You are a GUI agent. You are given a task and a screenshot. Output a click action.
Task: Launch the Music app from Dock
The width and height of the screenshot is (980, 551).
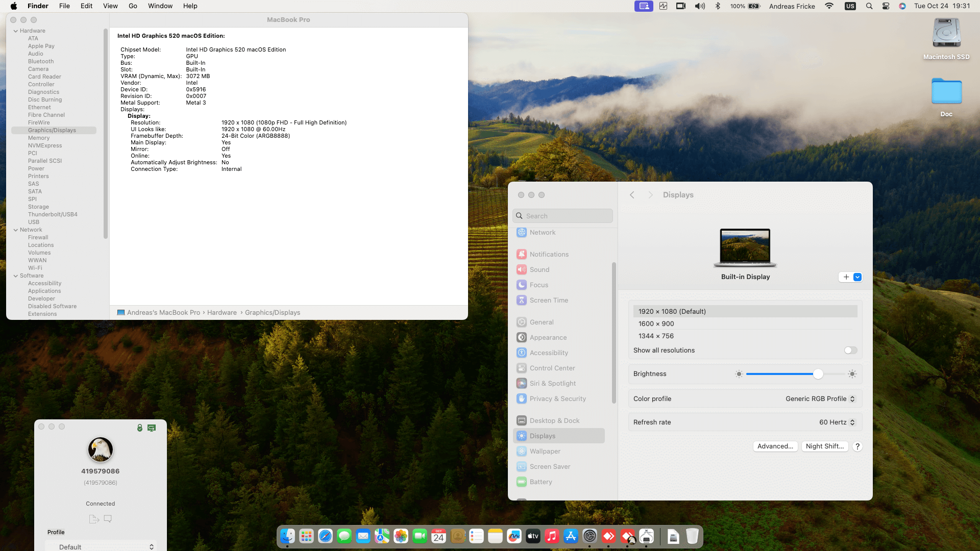point(552,536)
